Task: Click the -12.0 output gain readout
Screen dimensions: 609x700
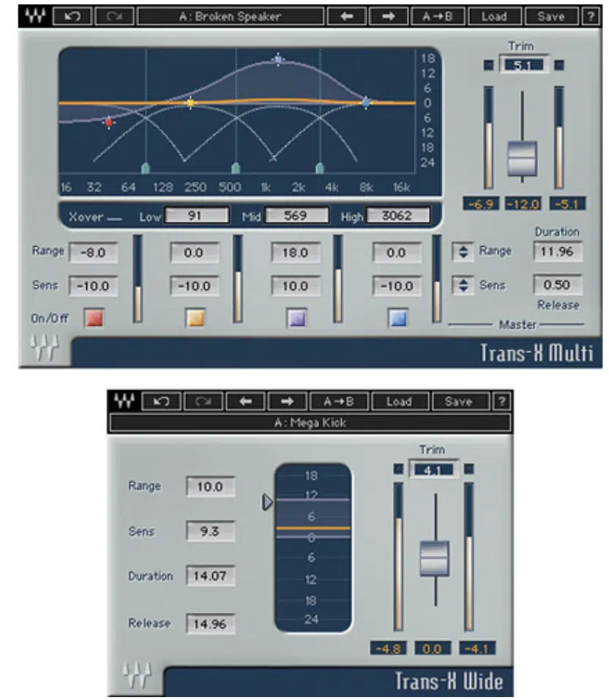Action: (x=523, y=204)
